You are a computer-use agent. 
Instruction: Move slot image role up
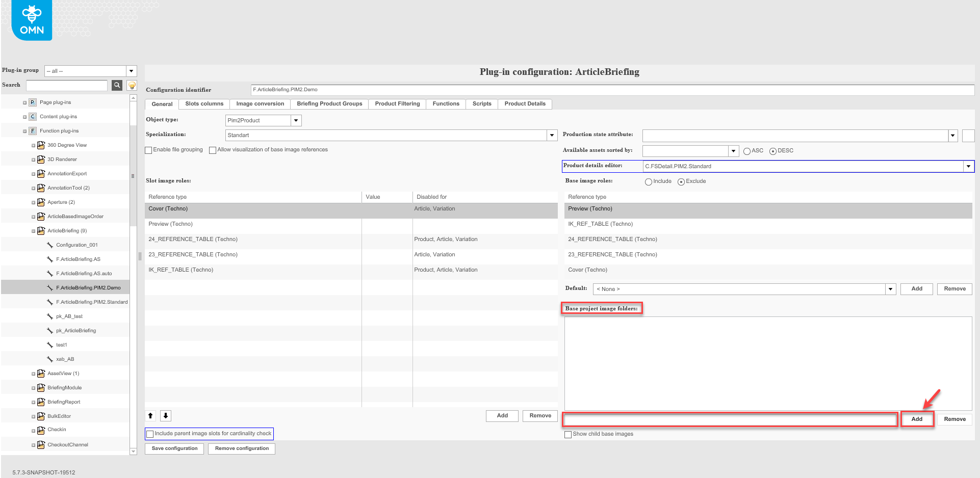click(150, 416)
